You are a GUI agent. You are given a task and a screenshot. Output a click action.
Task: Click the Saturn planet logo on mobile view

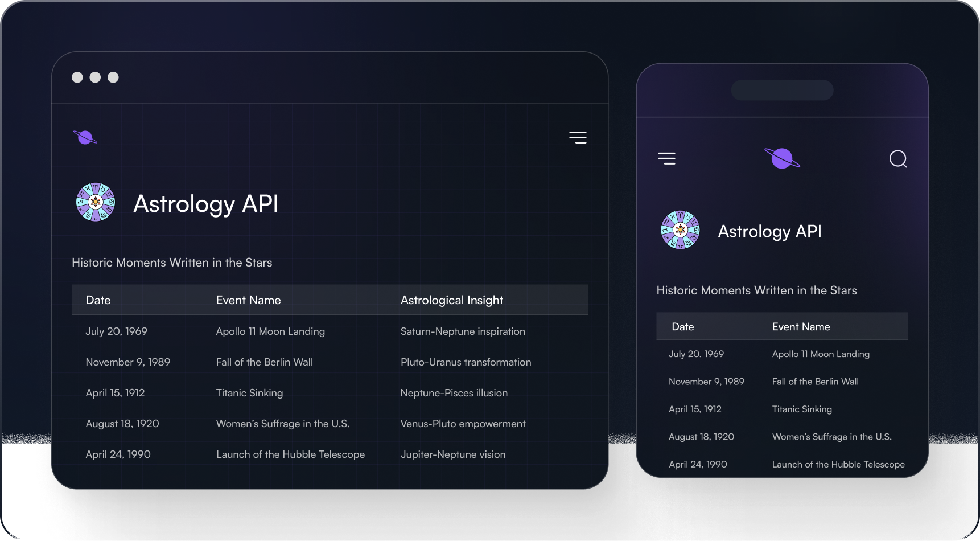coord(782,158)
